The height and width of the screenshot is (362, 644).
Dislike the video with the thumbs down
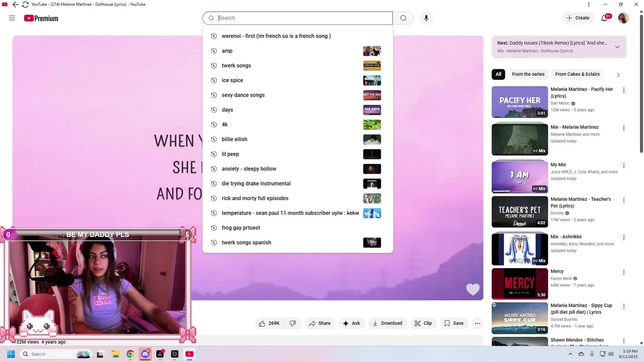(x=293, y=323)
